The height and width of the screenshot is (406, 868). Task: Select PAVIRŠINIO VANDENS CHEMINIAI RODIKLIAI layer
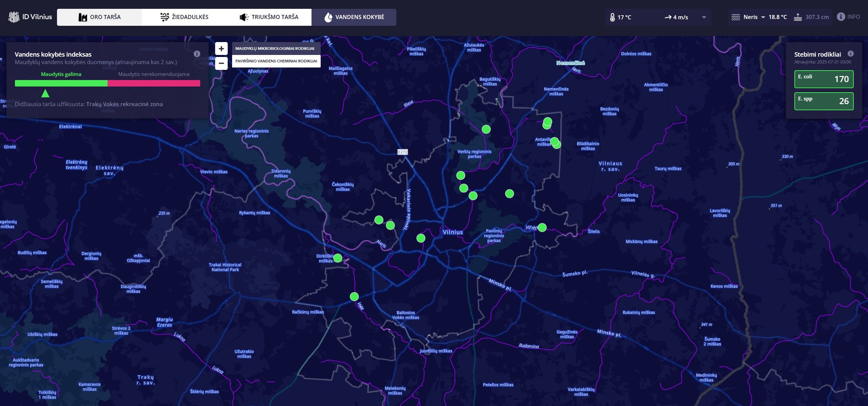[x=276, y=61]
